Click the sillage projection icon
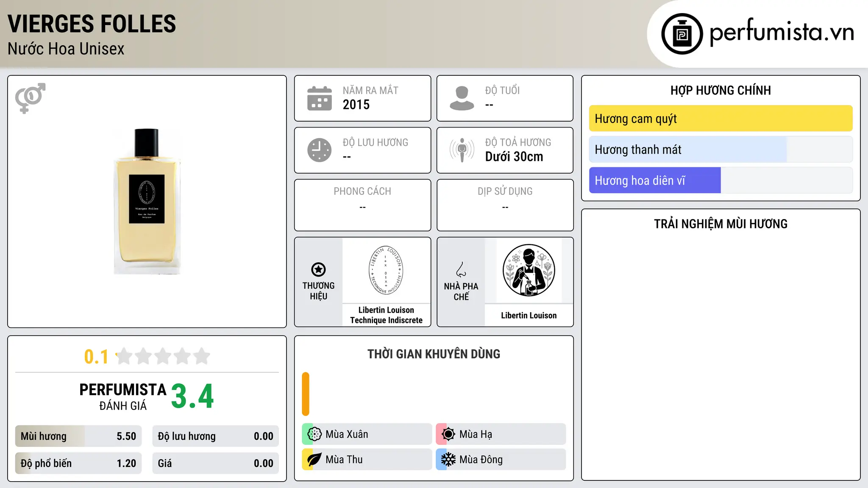 (462, 150)
